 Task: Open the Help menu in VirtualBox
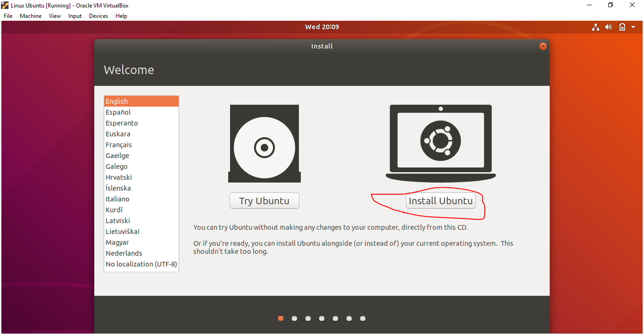(122, 16)
